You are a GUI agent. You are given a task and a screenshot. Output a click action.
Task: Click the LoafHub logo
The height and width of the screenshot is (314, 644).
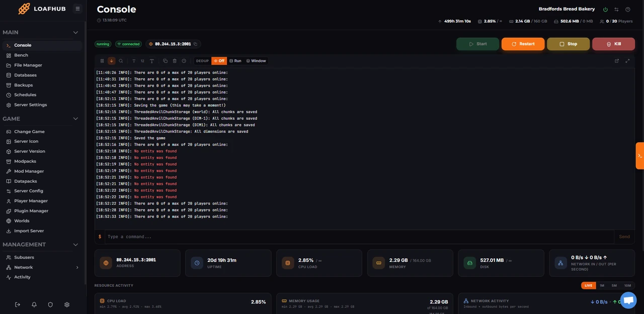coord(42,9)
